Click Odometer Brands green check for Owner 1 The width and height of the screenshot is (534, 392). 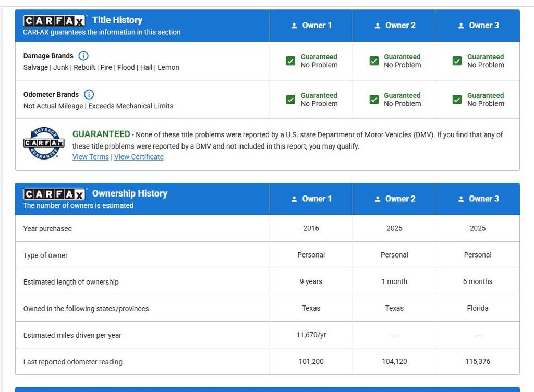[290, 100]
